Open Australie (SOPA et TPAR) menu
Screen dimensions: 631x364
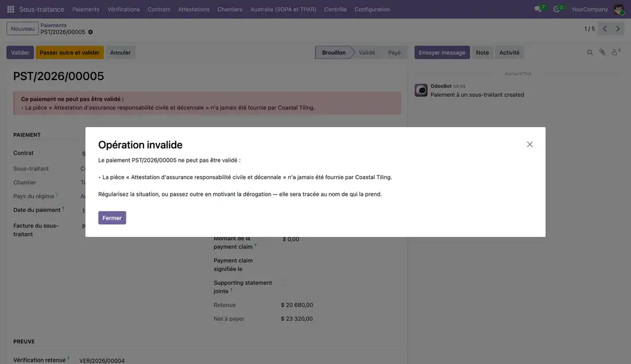coord(283,9)
